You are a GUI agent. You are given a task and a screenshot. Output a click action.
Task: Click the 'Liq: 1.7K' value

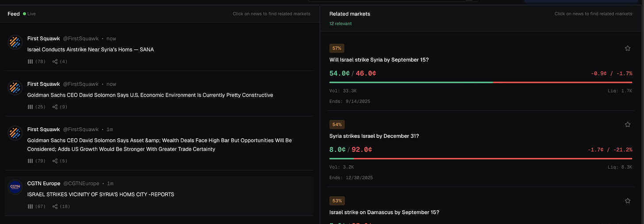[620, 90]
